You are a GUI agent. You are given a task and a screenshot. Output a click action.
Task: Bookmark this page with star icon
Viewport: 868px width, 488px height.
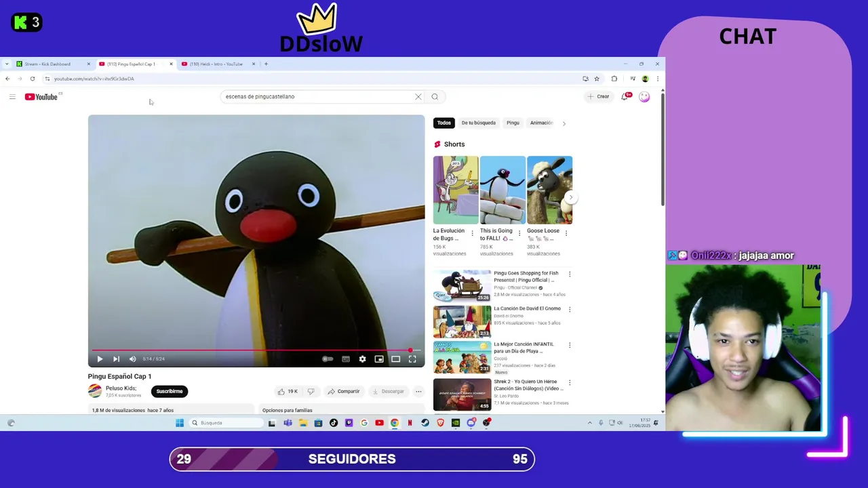coord(597,79)
